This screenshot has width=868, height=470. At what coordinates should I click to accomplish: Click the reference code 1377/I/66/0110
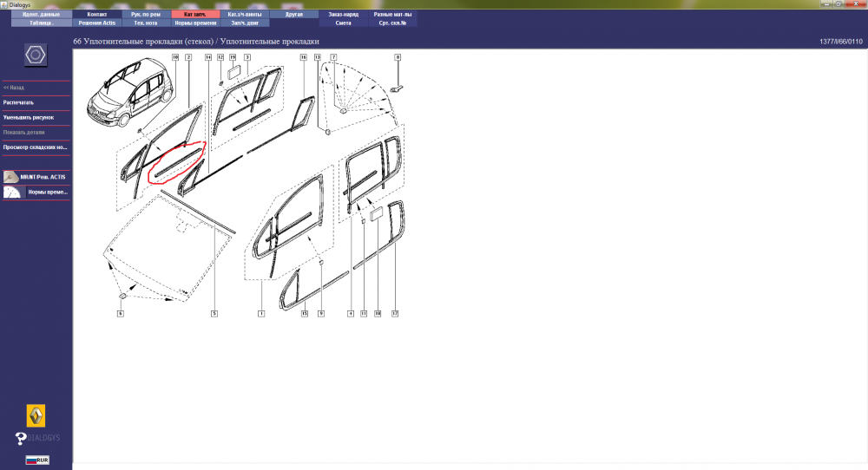click(841, 42)
